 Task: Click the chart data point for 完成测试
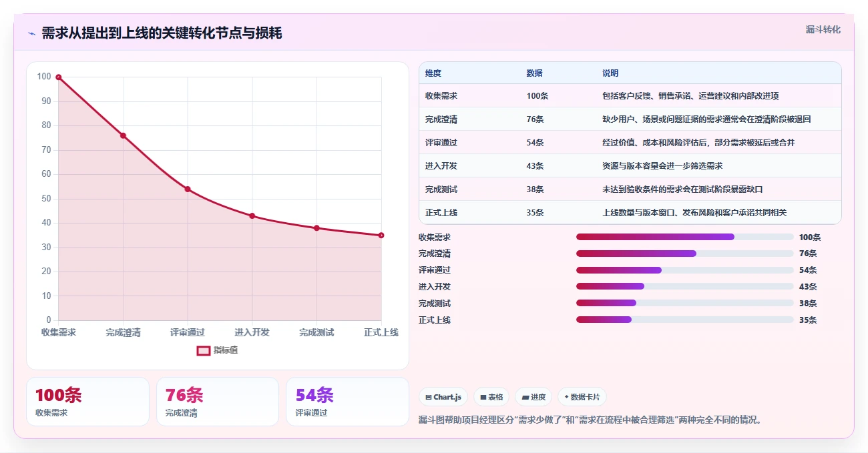pyautogui.click(x=316, y=228)
